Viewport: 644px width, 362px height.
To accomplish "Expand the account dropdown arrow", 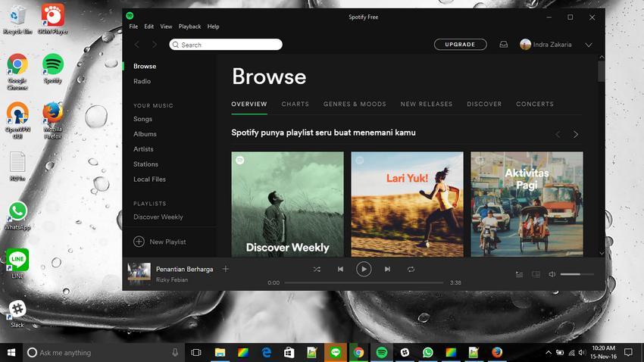I will (589, 45).
